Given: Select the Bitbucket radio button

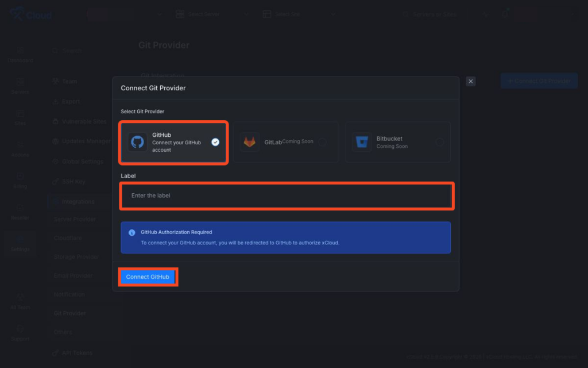Looking at the screenshot, I should (440, 142).
